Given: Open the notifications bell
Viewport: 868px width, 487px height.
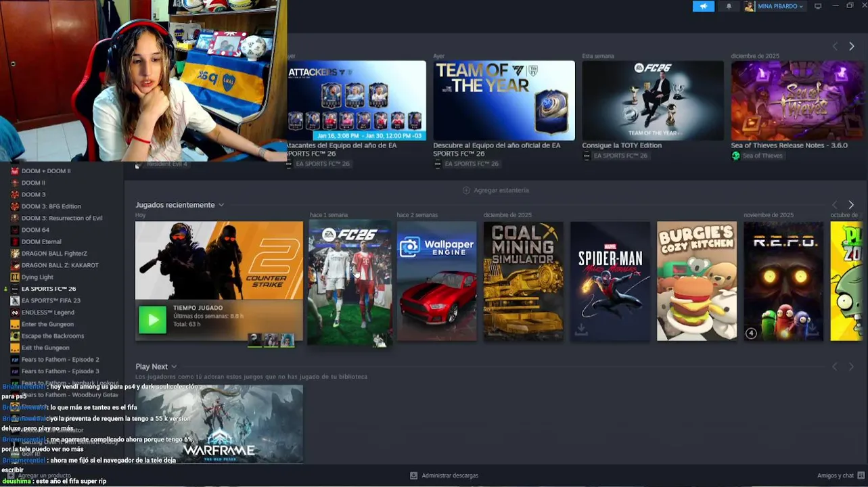Looking at the screenshot, I should (x=729, y=6).
